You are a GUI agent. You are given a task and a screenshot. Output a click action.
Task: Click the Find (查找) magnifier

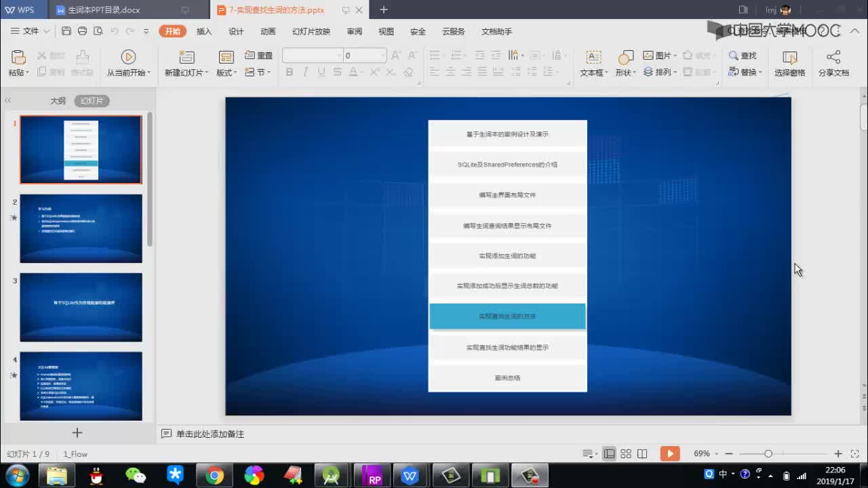(734, 56)
